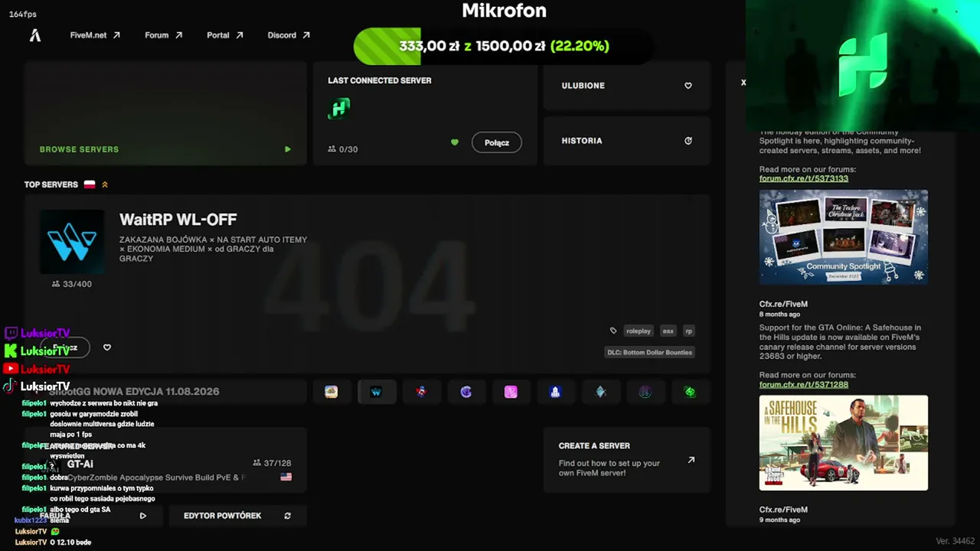This screenshot has width=980, height=551.
Task: Click the WaitRP WL-OFF server title
Action: coord(178,220)
